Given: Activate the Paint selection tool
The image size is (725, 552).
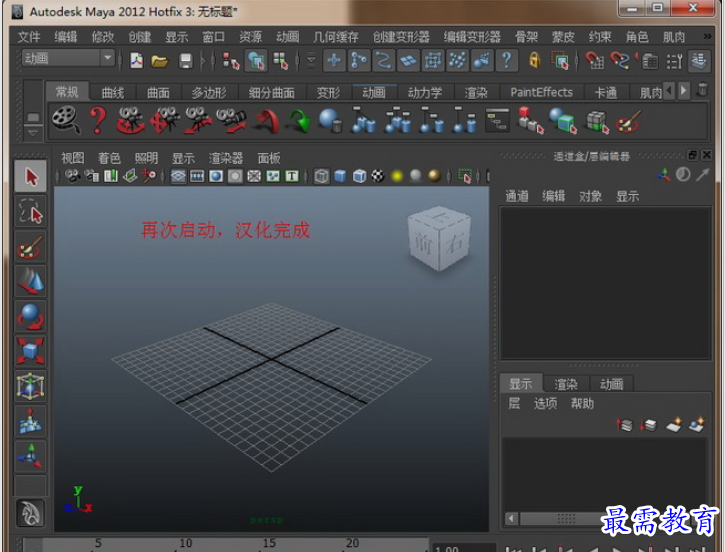Looking at the screenshot, I should point(31,247).
